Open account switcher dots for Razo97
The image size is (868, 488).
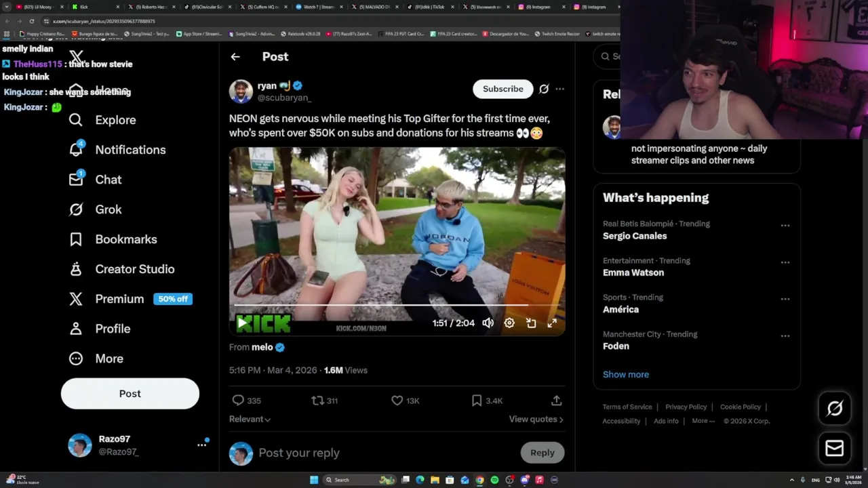pyautogui.click(x=201, y=445)
